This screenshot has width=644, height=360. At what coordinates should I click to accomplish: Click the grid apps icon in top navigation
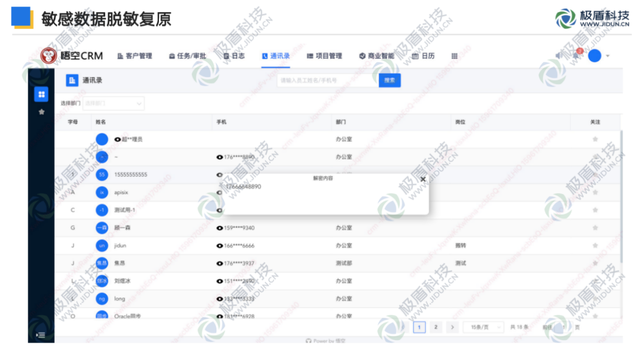click(454, 56)
